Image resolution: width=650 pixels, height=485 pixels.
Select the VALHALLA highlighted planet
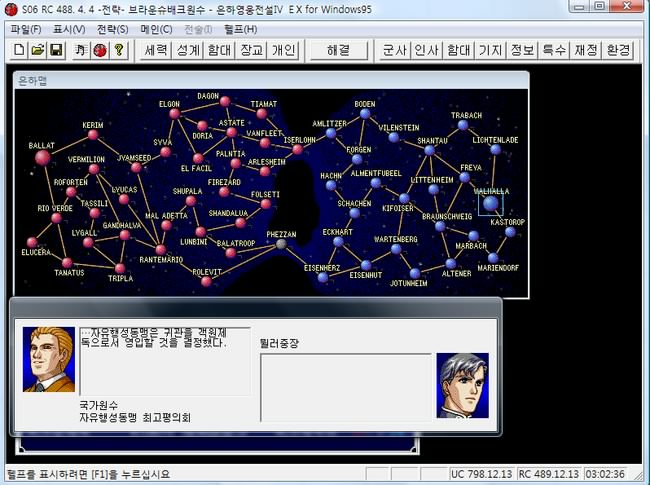(x=490, y=204)
